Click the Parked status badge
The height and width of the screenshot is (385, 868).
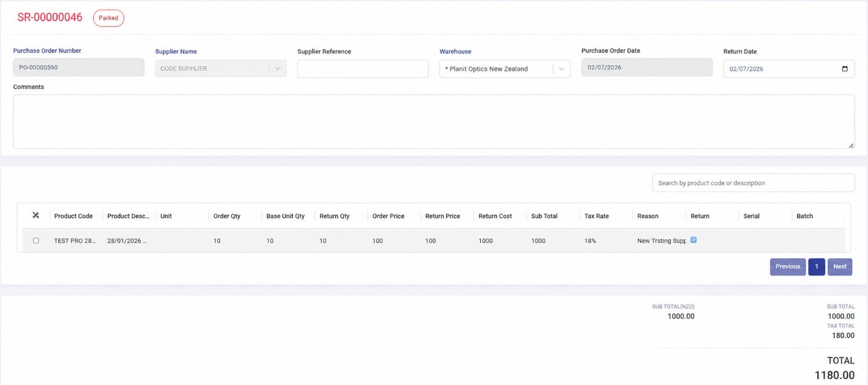[108, 18]
